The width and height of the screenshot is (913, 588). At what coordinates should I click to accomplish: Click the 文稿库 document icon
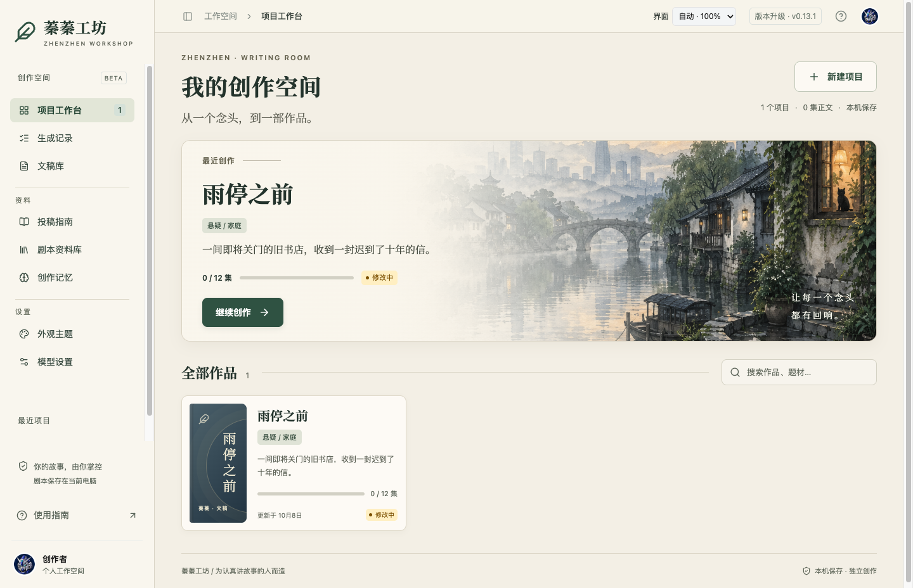coord(24,166)
